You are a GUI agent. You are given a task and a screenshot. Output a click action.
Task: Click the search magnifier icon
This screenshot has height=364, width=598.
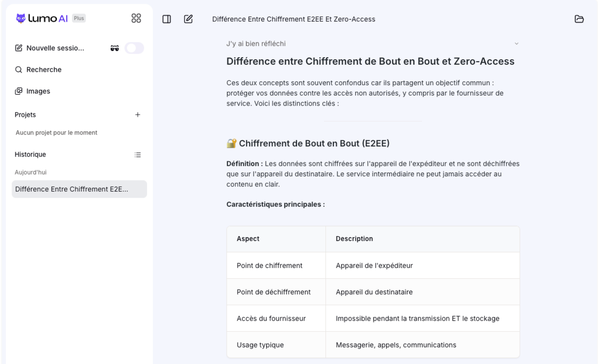click(x=18, y=70)
